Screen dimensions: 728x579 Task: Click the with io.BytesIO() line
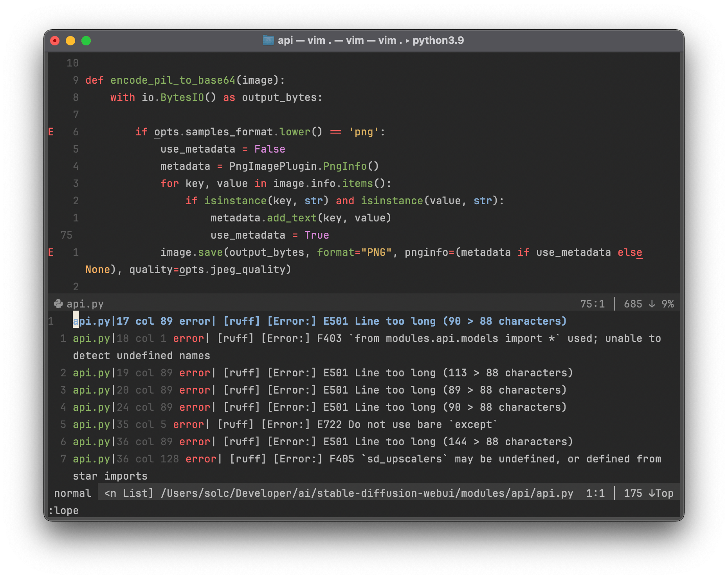tap(216, 97)
